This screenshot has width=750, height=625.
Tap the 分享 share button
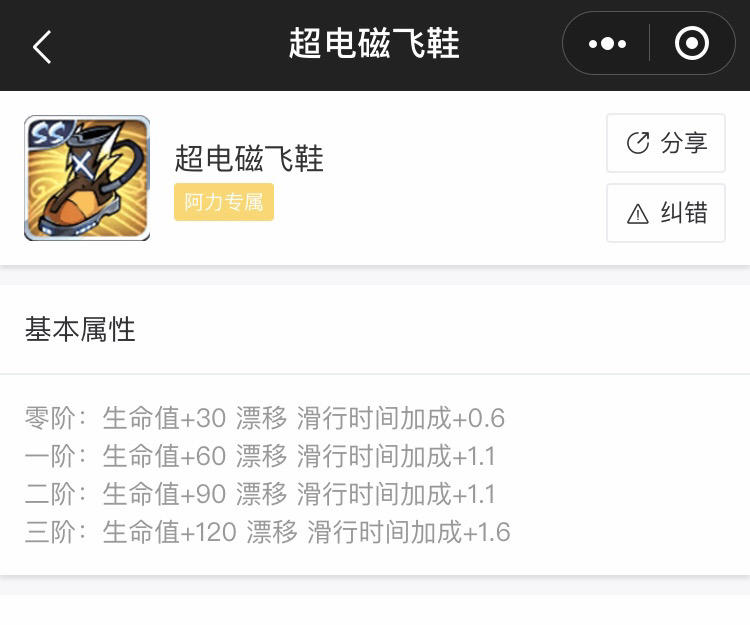click(x=666, y=143)
